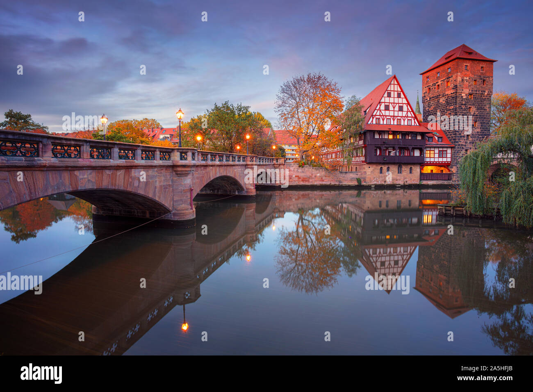Click the www.alamy.com text
This screenshot has width=533, height=392.
[485, 378]
